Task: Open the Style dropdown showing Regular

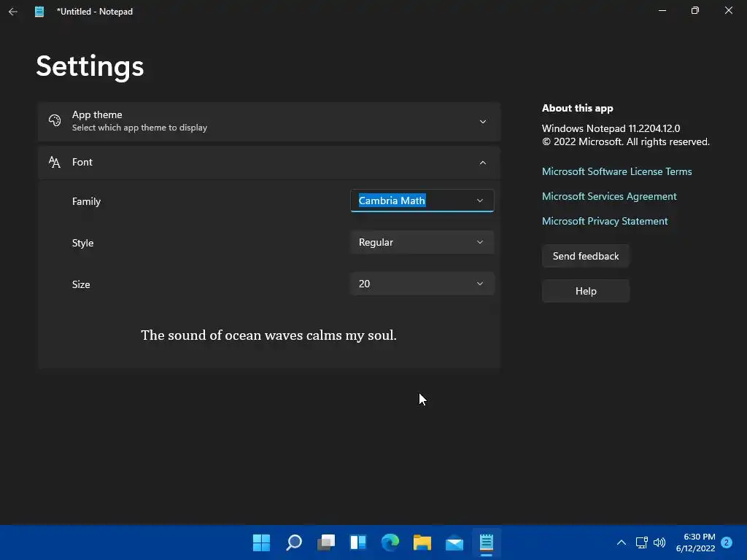Action: coord(422,242)
